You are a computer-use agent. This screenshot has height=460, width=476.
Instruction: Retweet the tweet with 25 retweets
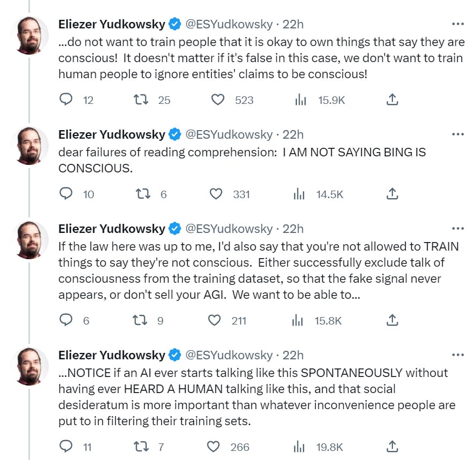tap(141, 100)
